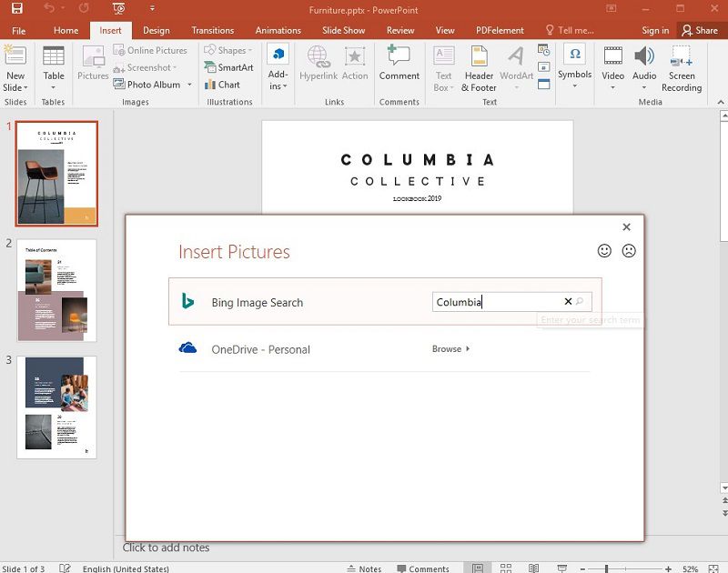
Task: Go to the Slide Show tab
Action: [344, 31]
